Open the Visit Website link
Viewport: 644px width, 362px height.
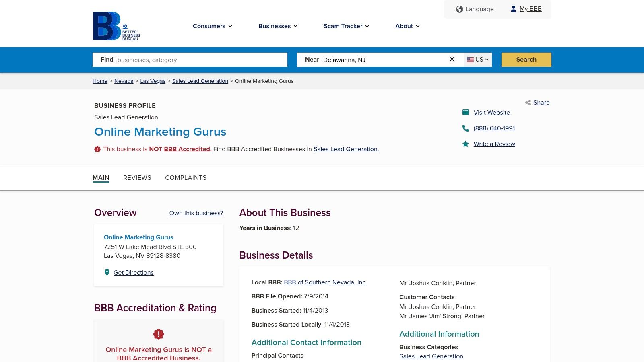click(491, 113)
